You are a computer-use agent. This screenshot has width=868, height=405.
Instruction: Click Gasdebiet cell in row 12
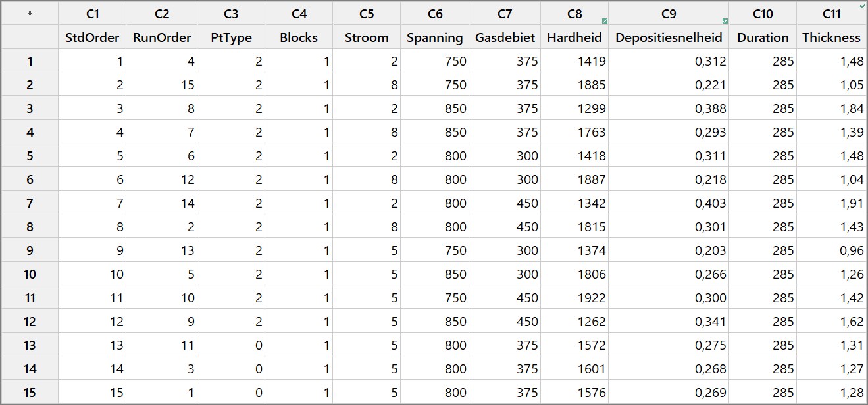pos(505,322)
